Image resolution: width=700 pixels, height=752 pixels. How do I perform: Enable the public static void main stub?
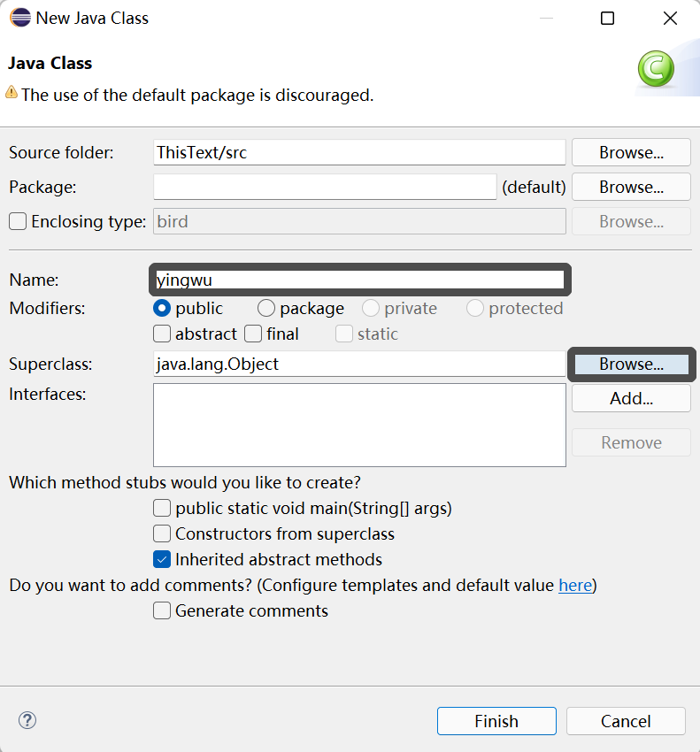[x=162, y=508]
